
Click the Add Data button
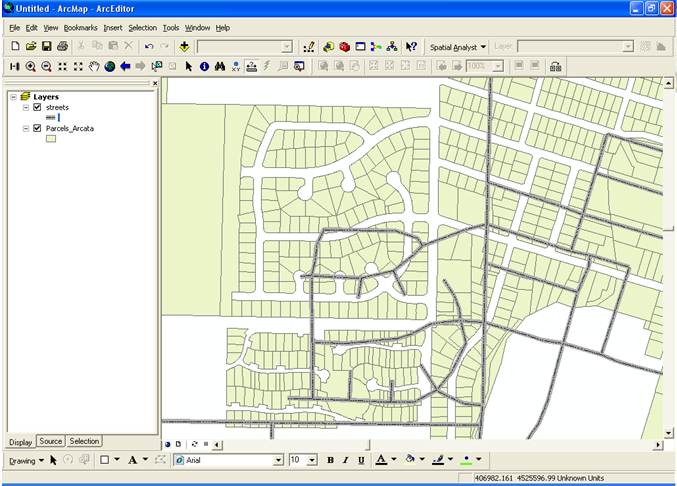185,46
